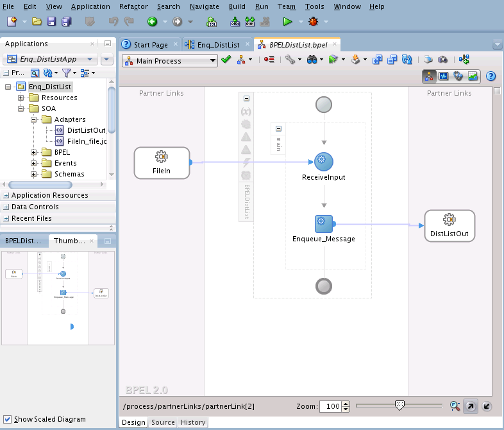
Task: Open the History tab at bottom
Action: pos(192,422)
